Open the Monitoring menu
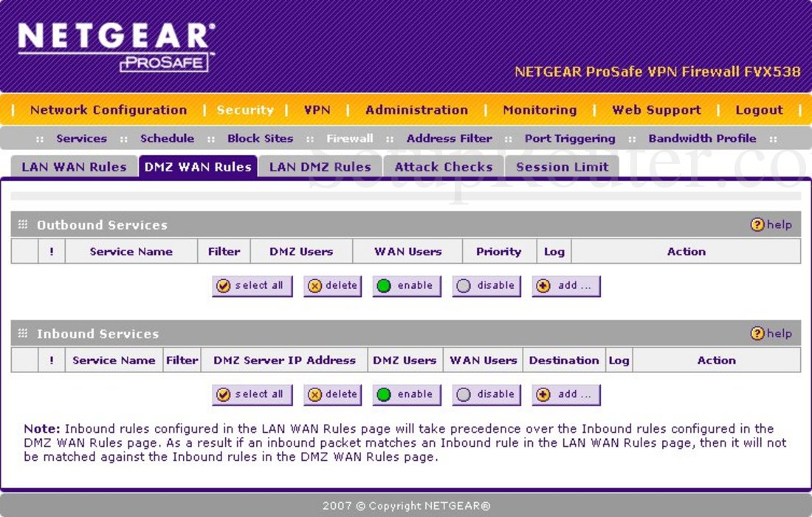Viewport: 812px width, 517px height. coord(539,109)
